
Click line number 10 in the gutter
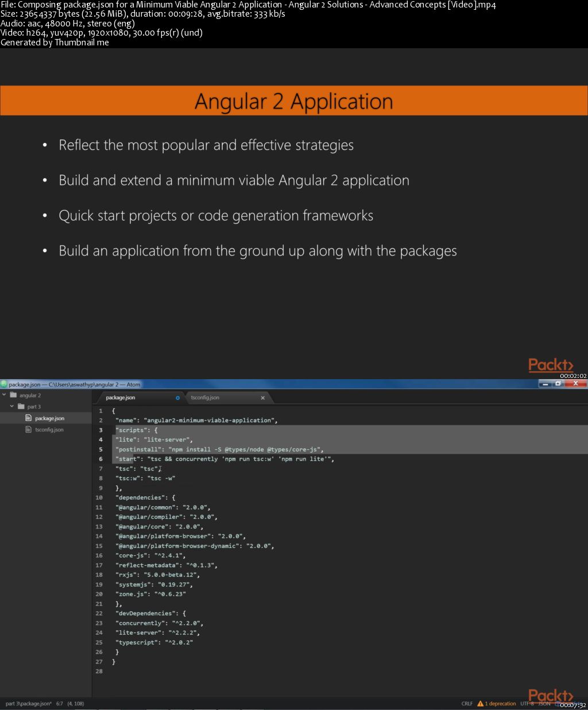pyautogui.click(x=99, y=497)
